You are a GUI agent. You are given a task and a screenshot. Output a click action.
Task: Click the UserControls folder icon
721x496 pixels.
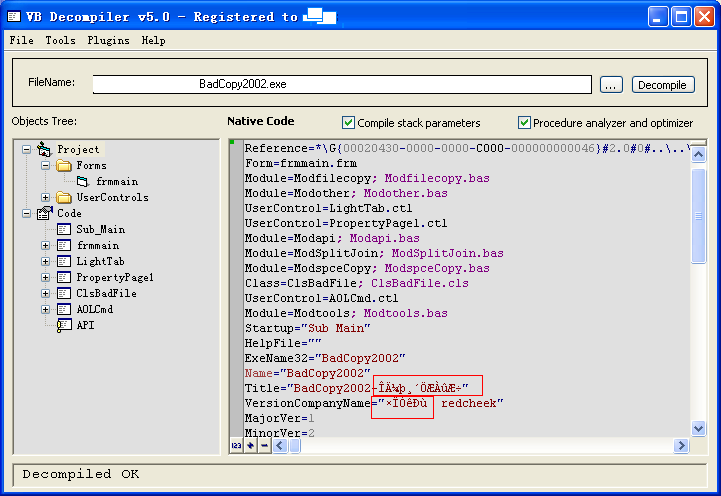click(x=64, y=197)
